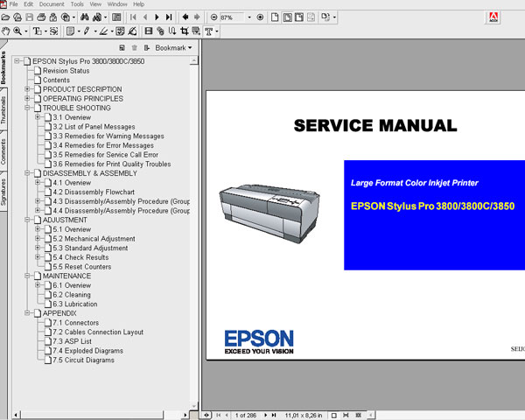Click the delete bookmark trash icon

click(x=134, y=48)
